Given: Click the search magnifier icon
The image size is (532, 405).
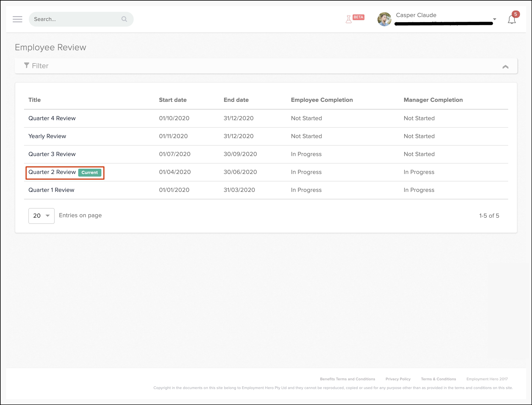Looking at the screenshot, I should point(124,19).
